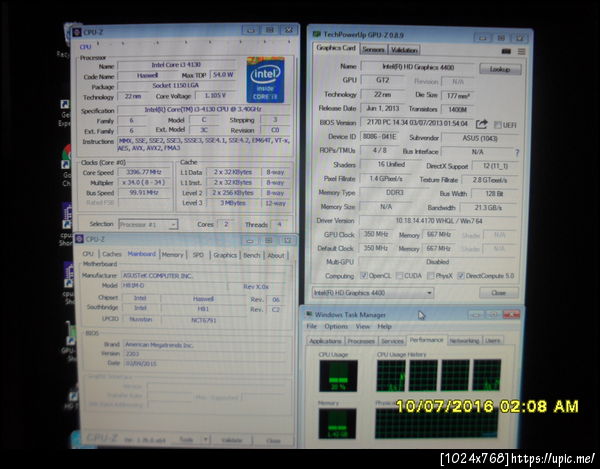Click American Megatrends Inc. BIOS brand
Viewport: 600px width, 469px height.
(x=205, y=345)
